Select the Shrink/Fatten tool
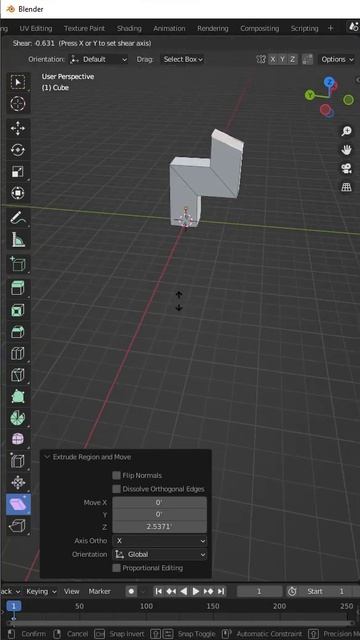360x640 pixels. [18, 483]
